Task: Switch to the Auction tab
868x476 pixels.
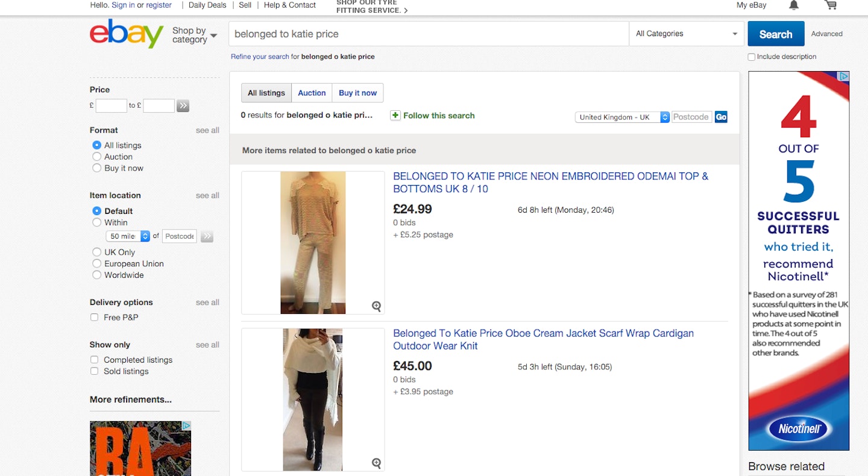Action: (312, 93)
